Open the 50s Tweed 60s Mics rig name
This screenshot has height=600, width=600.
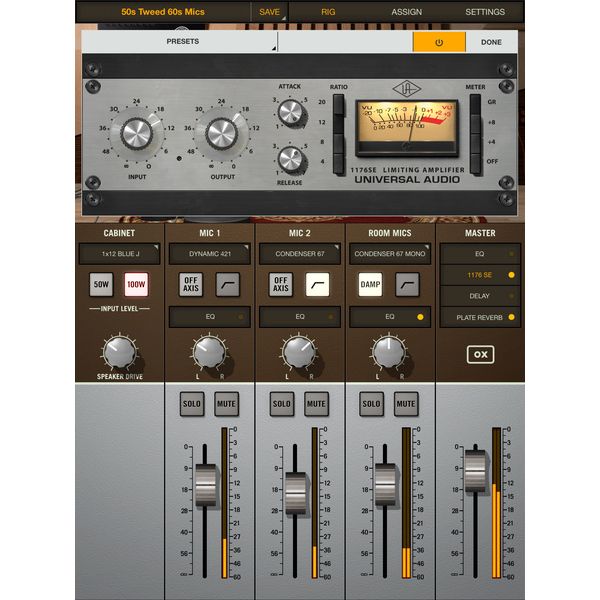click(x=163, y=12)
